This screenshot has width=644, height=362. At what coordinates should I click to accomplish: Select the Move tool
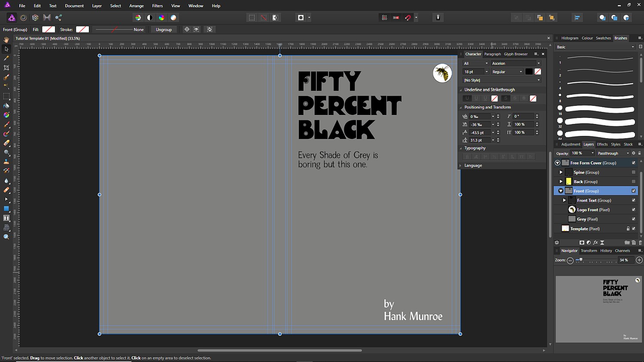[6, 49]
